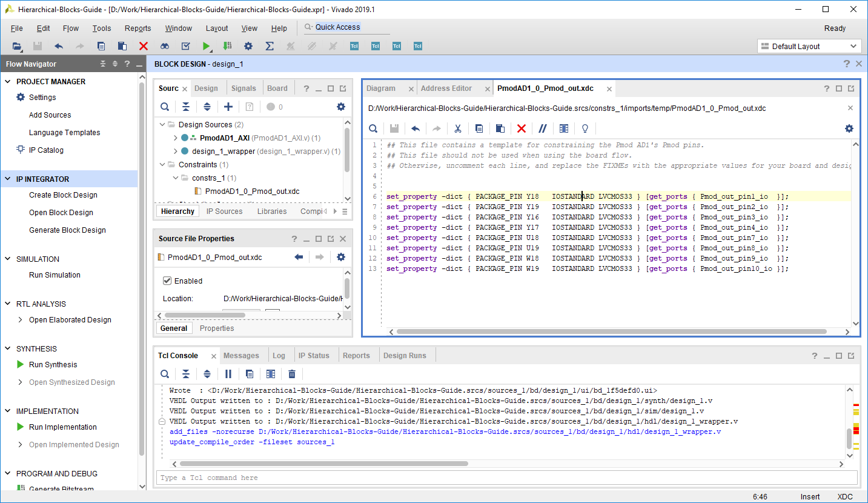Open the Reports menu

(x=137, y=28)
